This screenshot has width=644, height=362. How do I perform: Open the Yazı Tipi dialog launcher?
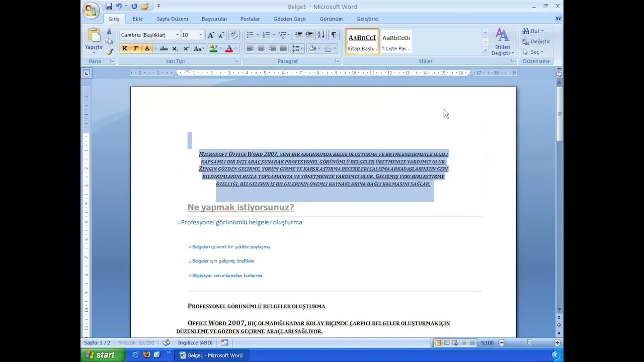pos(237,61)
